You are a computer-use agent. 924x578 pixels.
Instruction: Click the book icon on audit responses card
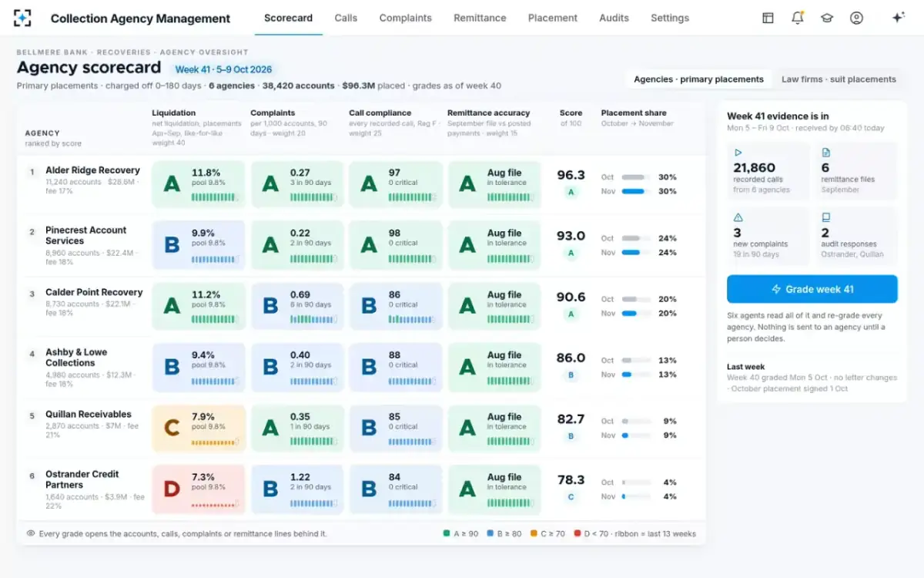(826, 218)
